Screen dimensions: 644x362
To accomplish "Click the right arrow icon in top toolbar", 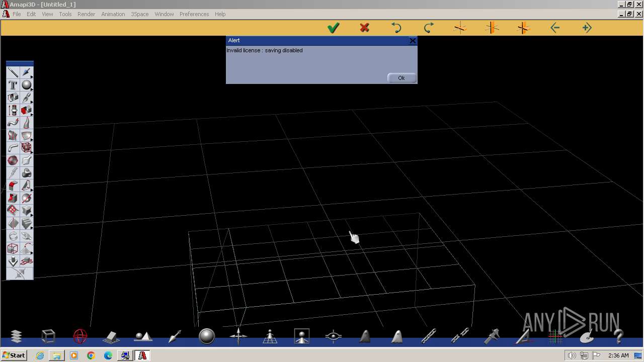I will 587,28.
